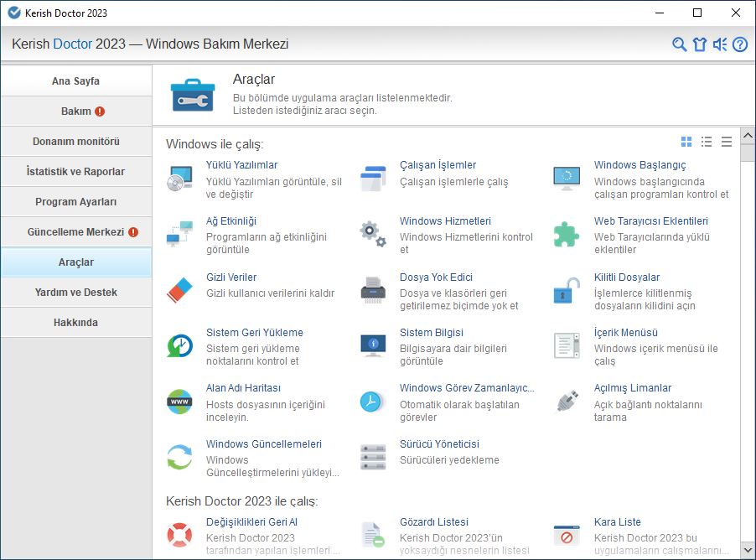Click the Değişiklikleri Geri Al lifebuoy icon

(179, 535)
